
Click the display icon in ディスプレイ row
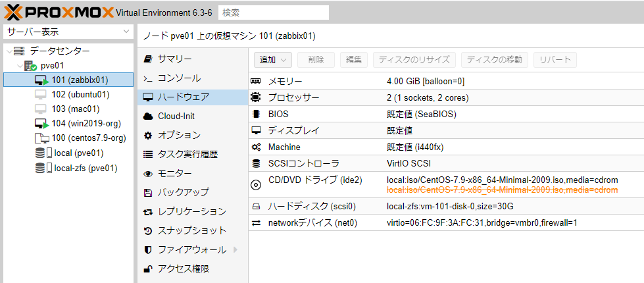256,130
